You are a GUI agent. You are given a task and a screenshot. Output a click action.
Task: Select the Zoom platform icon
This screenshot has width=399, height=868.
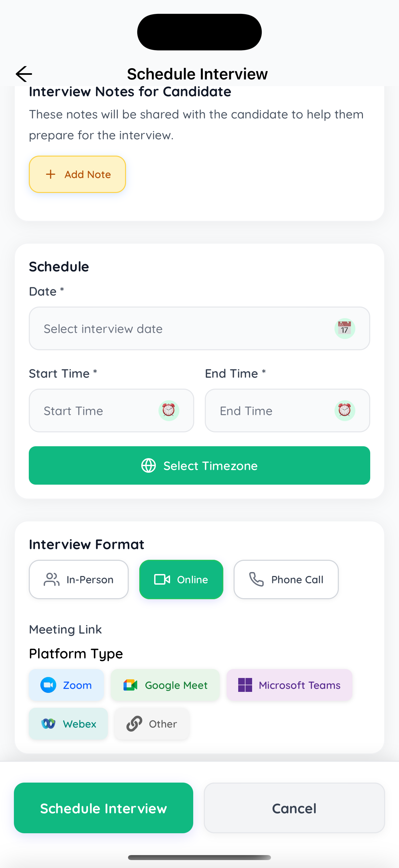(48, 685)
